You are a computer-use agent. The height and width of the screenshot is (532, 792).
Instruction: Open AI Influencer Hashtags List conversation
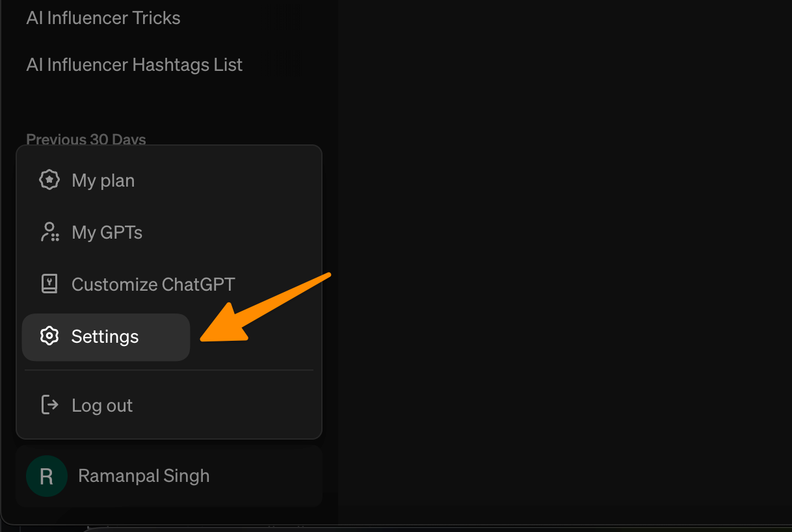click(135, 65)
